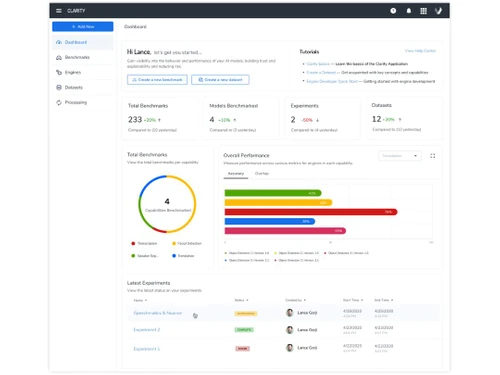Open Benchmarks in the sidebar

point(83,57)
